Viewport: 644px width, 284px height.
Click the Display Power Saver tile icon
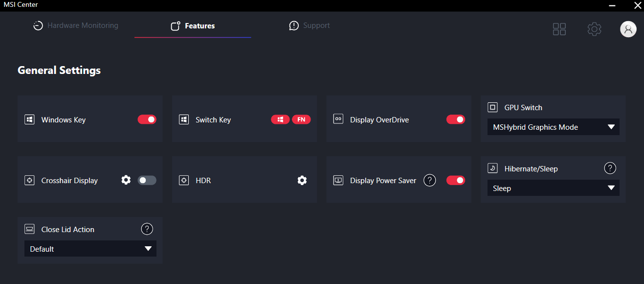coord(338,180)
